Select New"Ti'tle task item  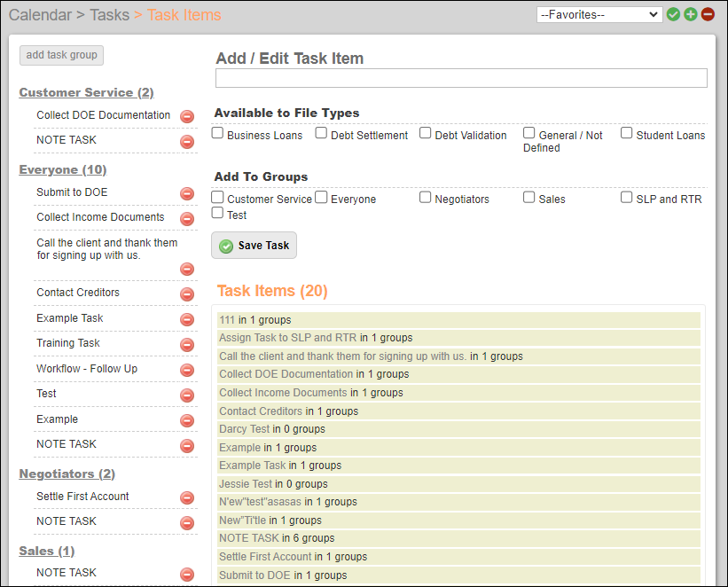pos(458,520)
